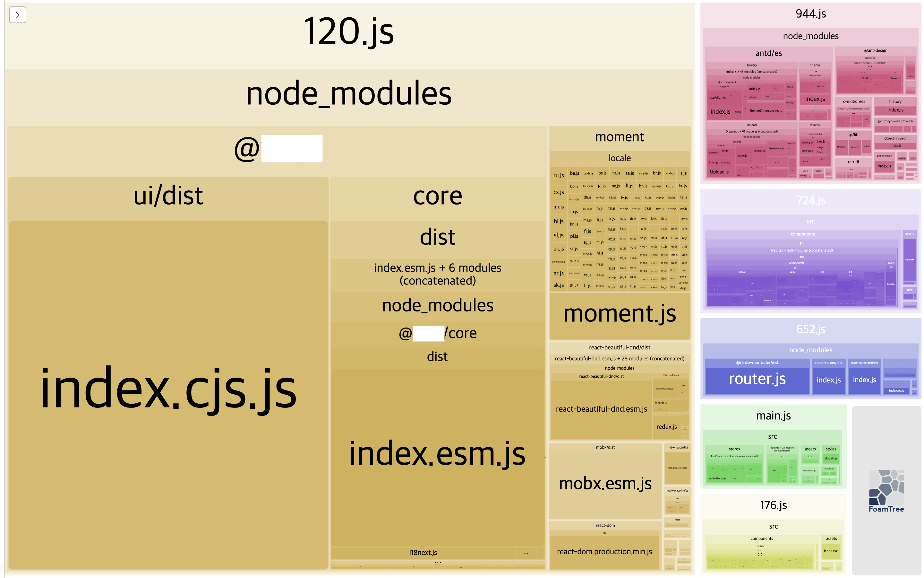Image resolution: width=924 pixels, height=578 pixels.
Task: Click the moment folder label
Action: [x=619, y=137]
